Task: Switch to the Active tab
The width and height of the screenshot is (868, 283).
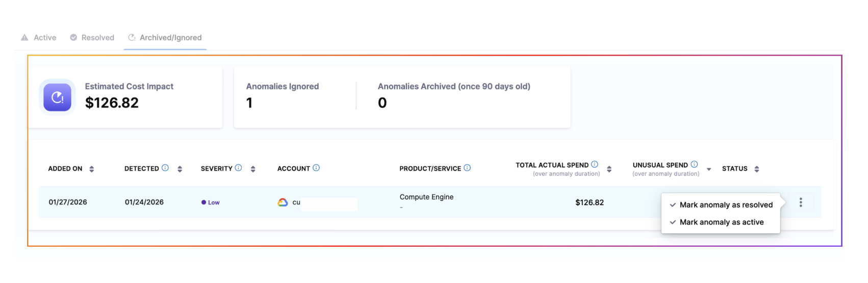Action: tap(39, 38)
